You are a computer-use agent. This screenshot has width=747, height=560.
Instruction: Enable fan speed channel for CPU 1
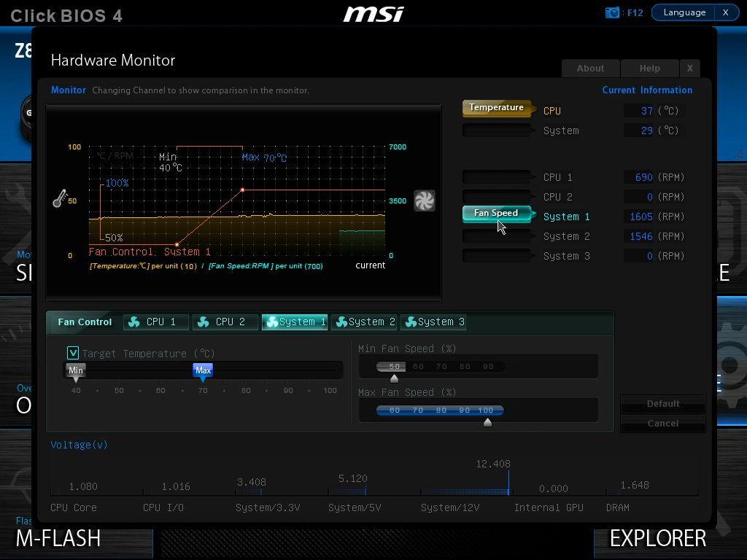click(x=498, y=177)
